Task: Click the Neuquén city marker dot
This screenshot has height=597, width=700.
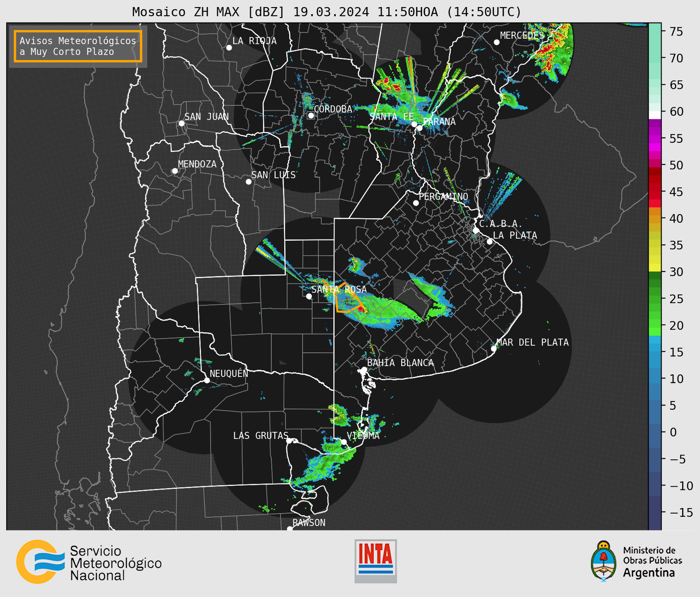Action: tap(207, 380)
